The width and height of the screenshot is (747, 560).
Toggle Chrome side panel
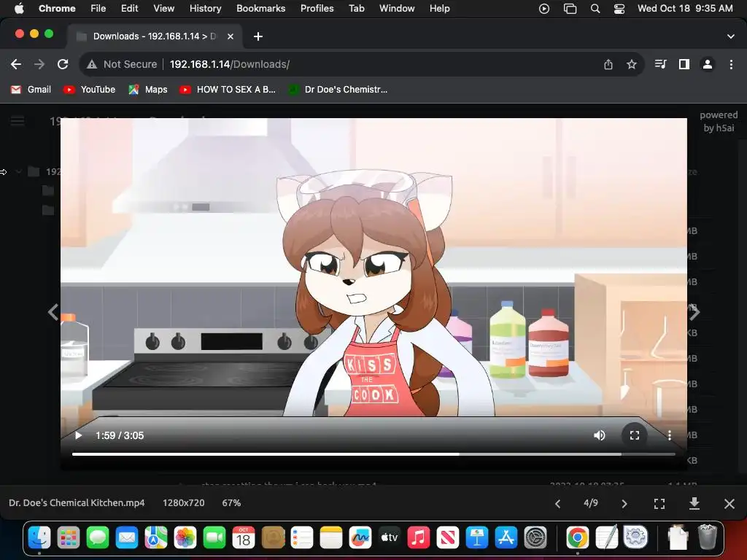tap(684, 64)
